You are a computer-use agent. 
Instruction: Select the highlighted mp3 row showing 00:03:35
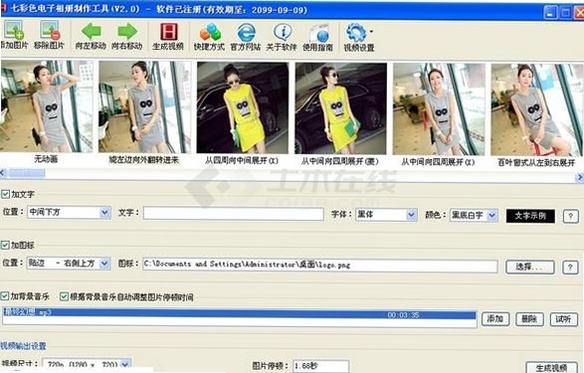(239, 313)
